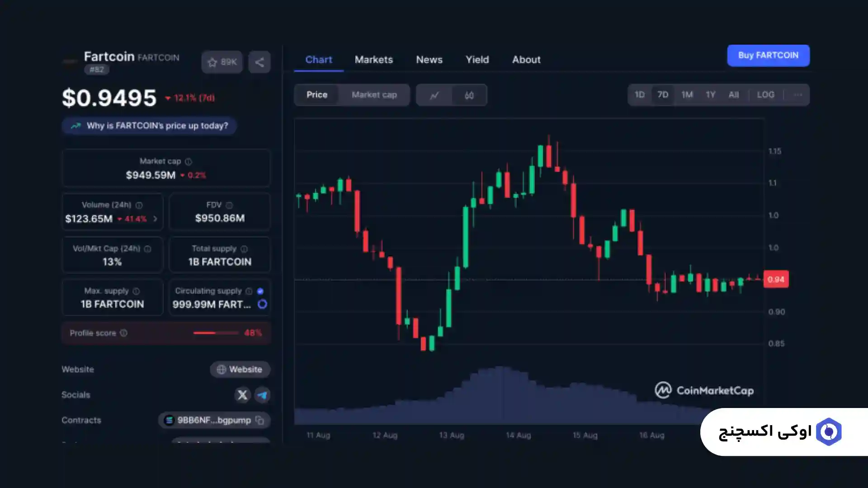Click the Profile score progress bar
The height and width of the screenshot is (488, 868).
216,333
